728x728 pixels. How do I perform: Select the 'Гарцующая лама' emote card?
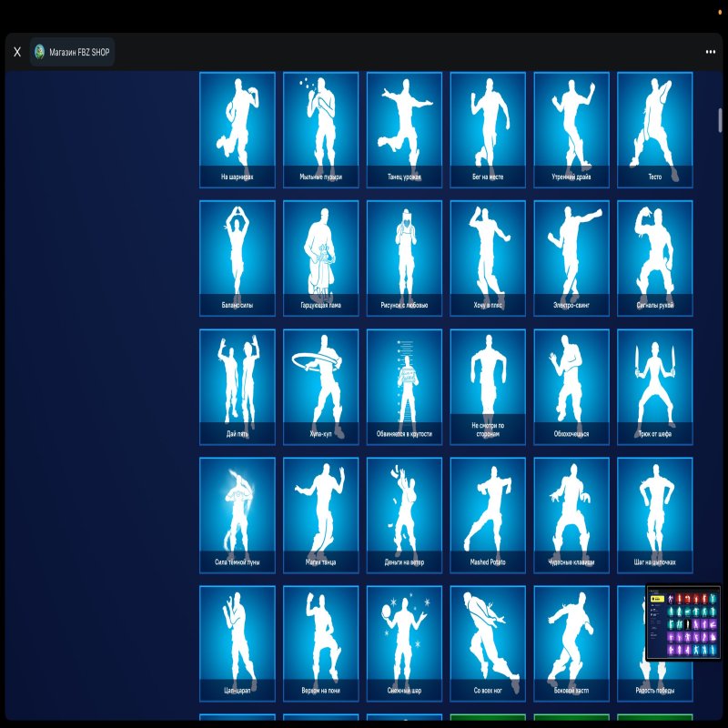320,258
